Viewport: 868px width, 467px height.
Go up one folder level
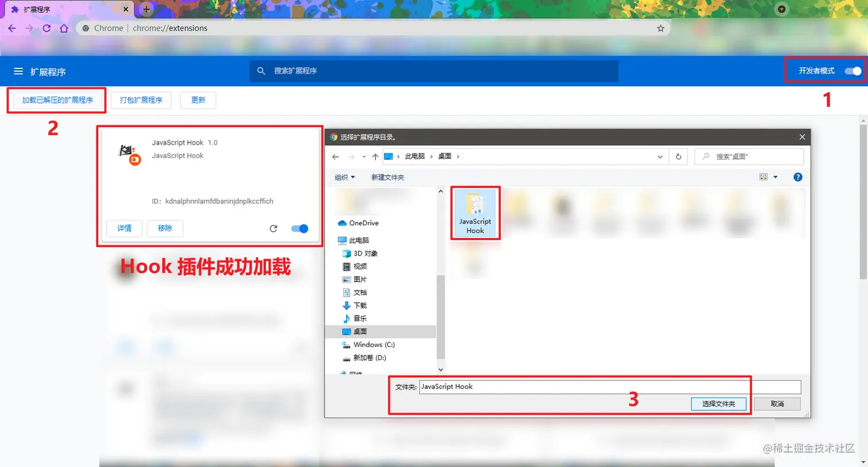[x=375, y=156]
